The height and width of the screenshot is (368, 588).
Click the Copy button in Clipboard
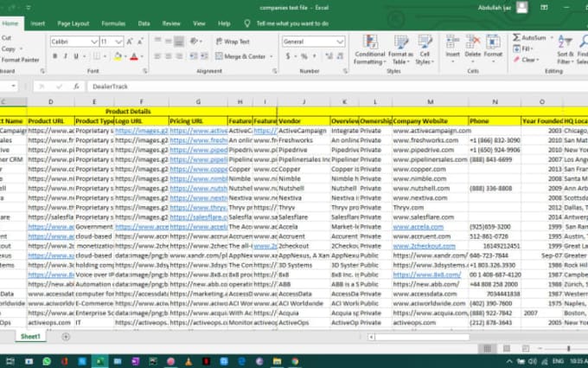[x=9, y=48]
